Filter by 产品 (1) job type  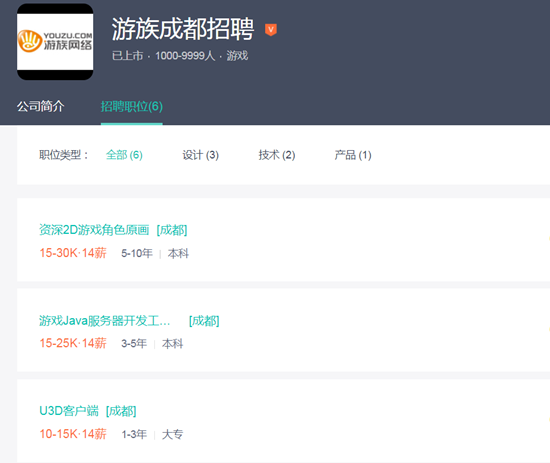(x=353, y=155)
